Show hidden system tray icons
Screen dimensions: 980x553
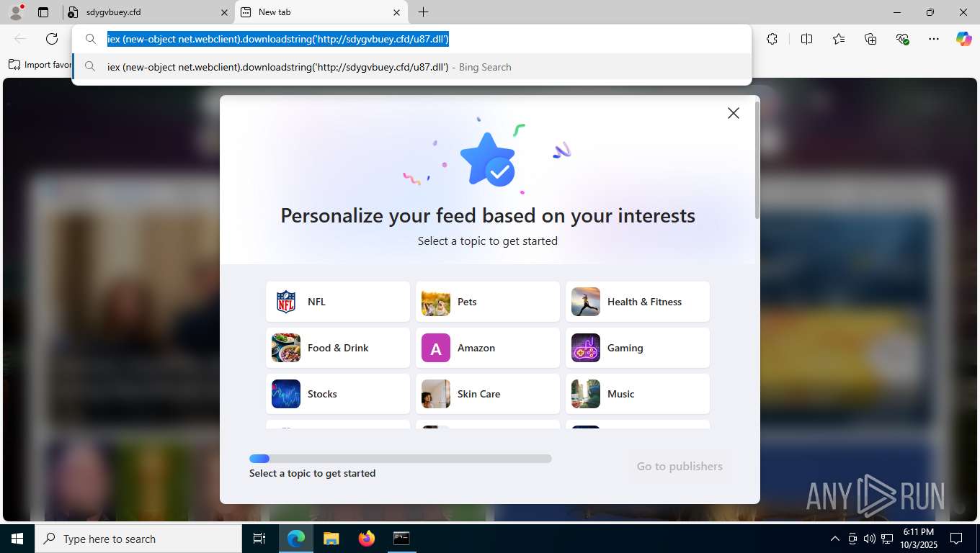[834, 539]
